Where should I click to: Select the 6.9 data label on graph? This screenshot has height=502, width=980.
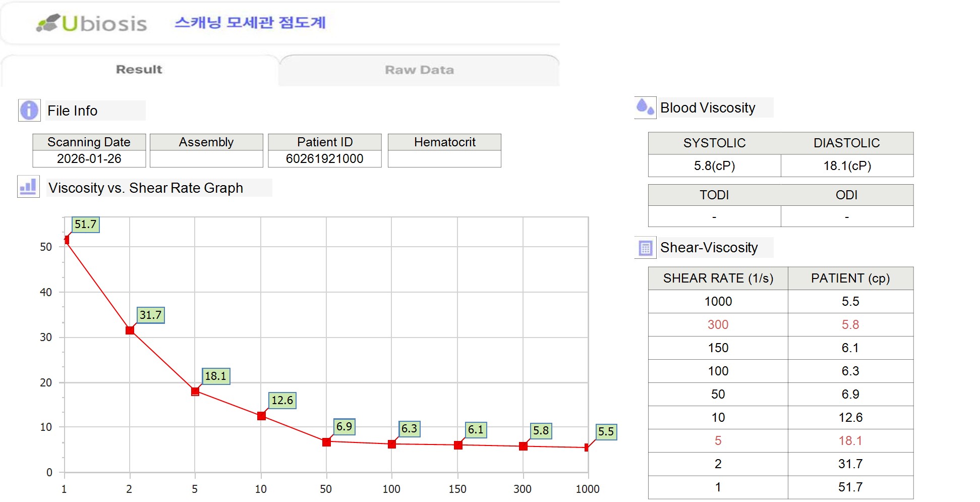[344, 427]
